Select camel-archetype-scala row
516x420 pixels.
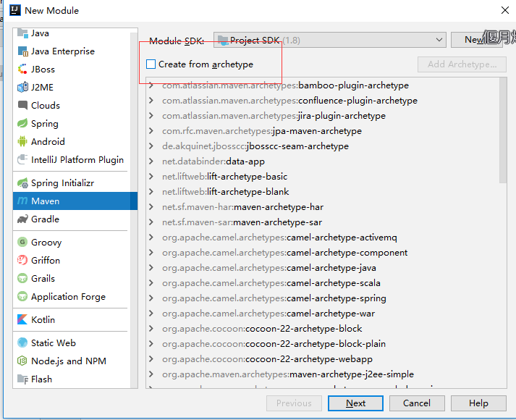[x=323, y=282]
